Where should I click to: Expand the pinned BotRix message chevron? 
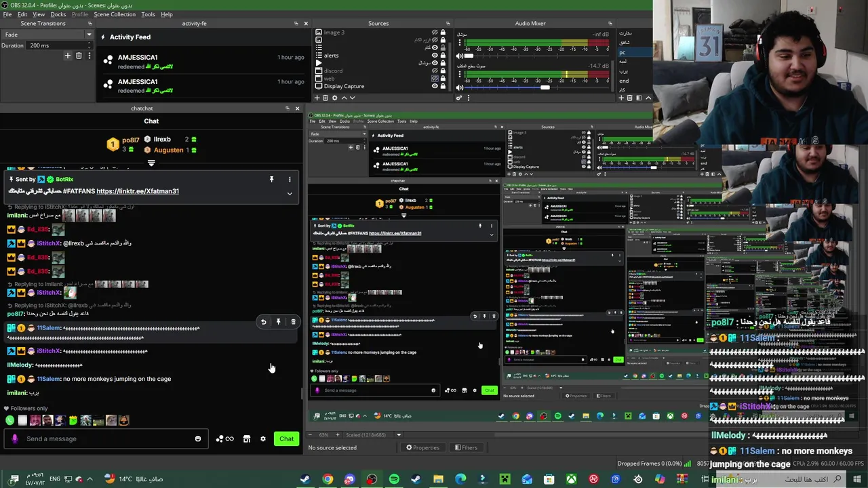[290, 194]
